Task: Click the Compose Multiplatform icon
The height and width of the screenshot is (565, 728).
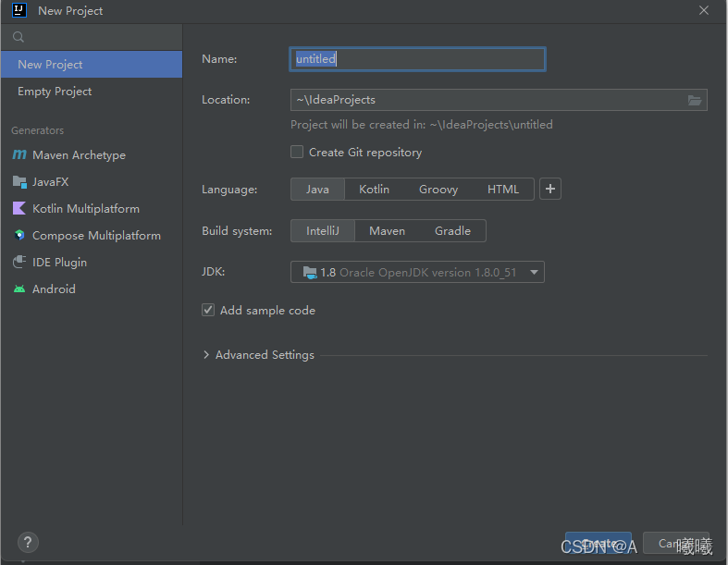Action: 19,236
